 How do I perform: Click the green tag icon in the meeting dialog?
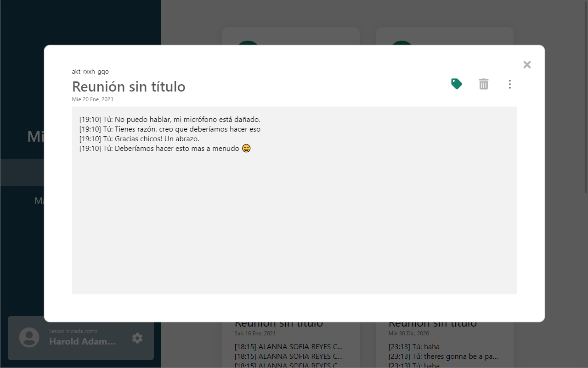457,84
